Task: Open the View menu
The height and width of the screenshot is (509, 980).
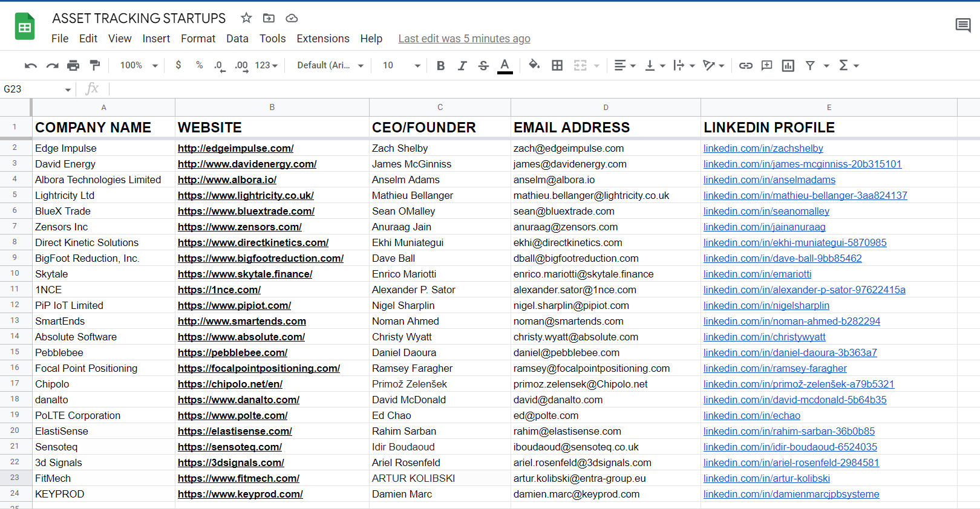Action: click(120, 39)
